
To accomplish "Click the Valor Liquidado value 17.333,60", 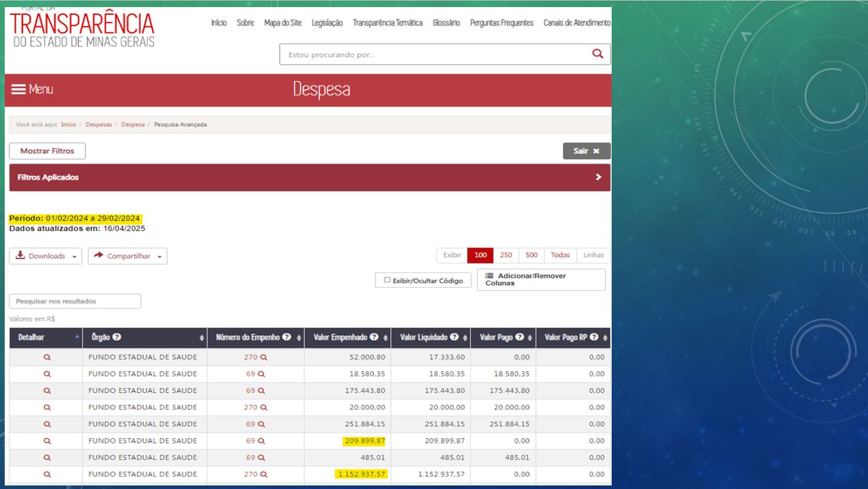I will pyautogui.click(x=447, y=357).
